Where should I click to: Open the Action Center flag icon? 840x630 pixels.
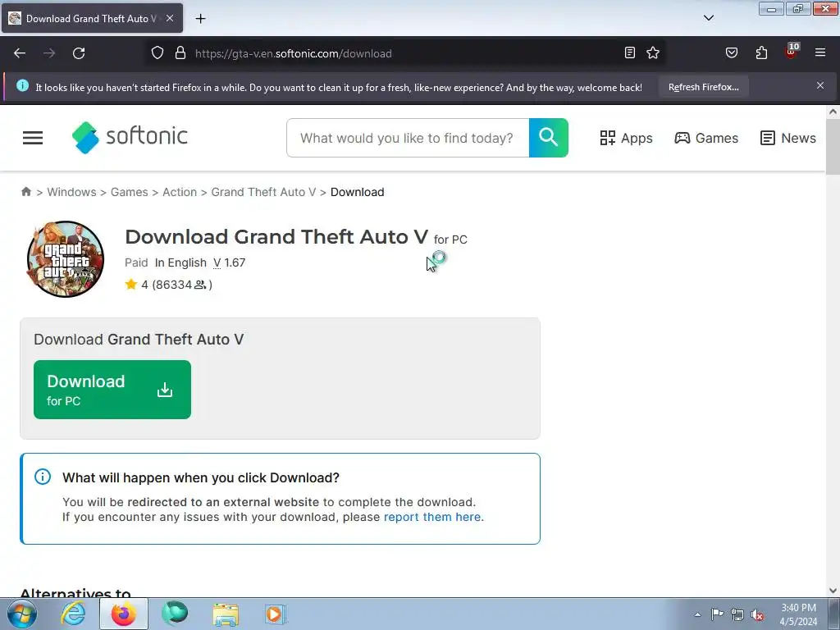(x=717, y=614)
